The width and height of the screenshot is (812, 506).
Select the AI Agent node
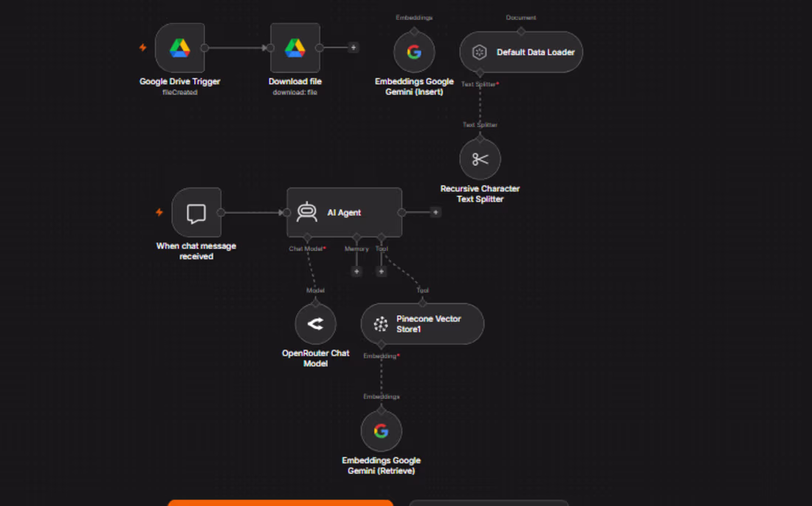(345, 213)
